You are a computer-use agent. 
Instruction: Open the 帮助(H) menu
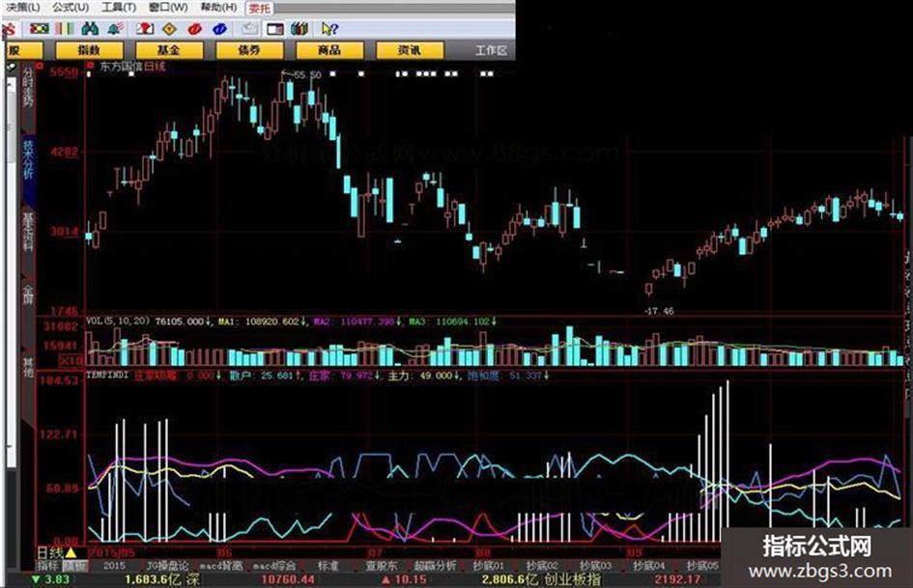click(x=218, y=8)
